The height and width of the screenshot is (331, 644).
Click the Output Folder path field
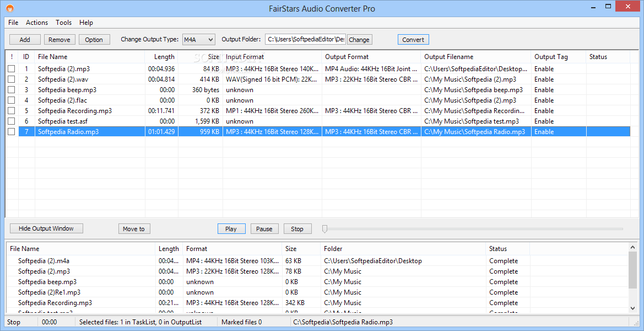[x=305, y=40]
